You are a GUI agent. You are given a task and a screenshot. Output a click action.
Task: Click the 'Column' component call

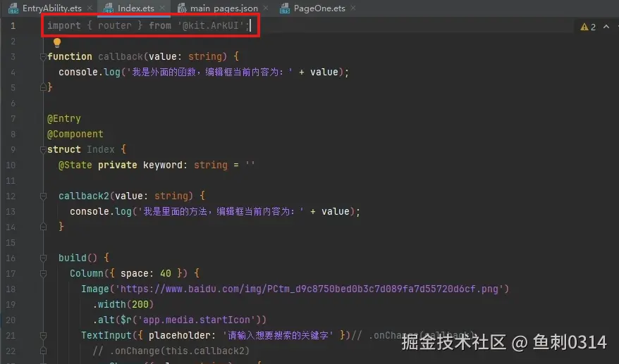[87, 273]
